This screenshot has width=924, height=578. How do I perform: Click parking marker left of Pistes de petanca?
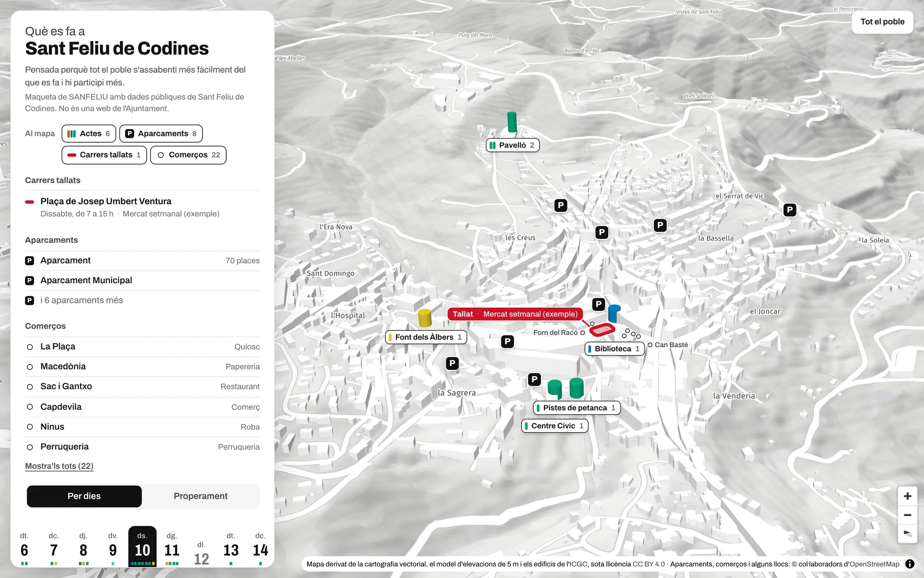534,379
